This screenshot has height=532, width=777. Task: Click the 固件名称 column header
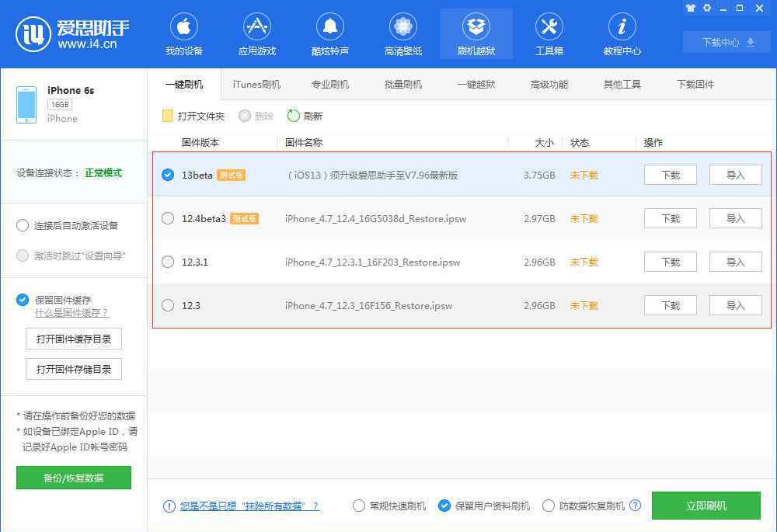304,143
